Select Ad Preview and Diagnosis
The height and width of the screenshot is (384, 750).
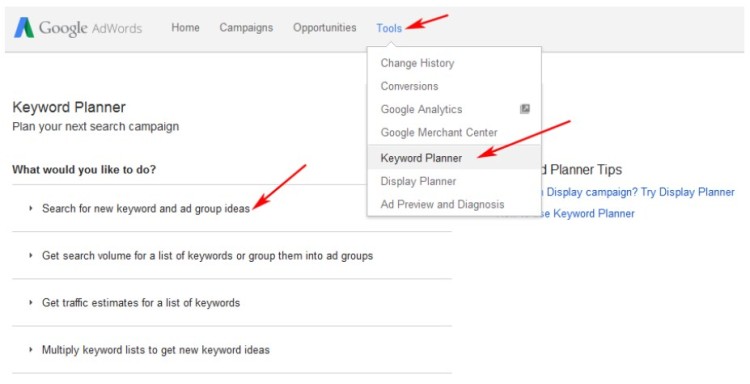(x=442, y=204)
